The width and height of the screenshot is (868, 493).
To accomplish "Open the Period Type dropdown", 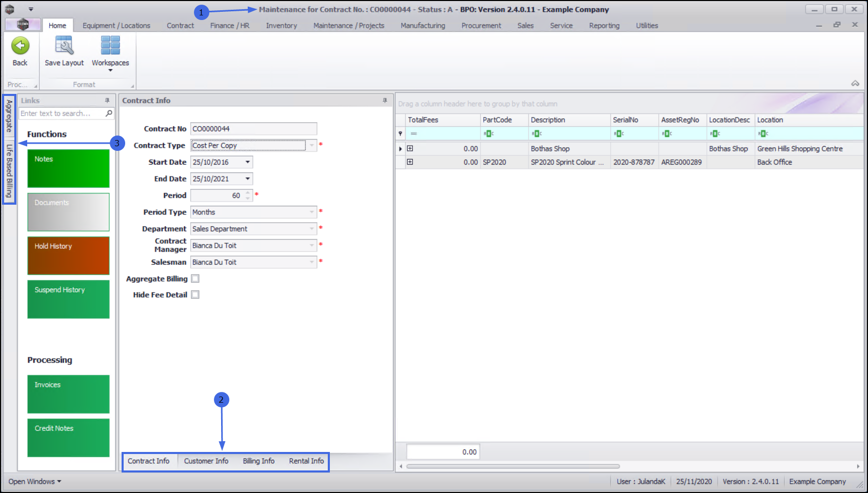I will (x=311, y=212).
